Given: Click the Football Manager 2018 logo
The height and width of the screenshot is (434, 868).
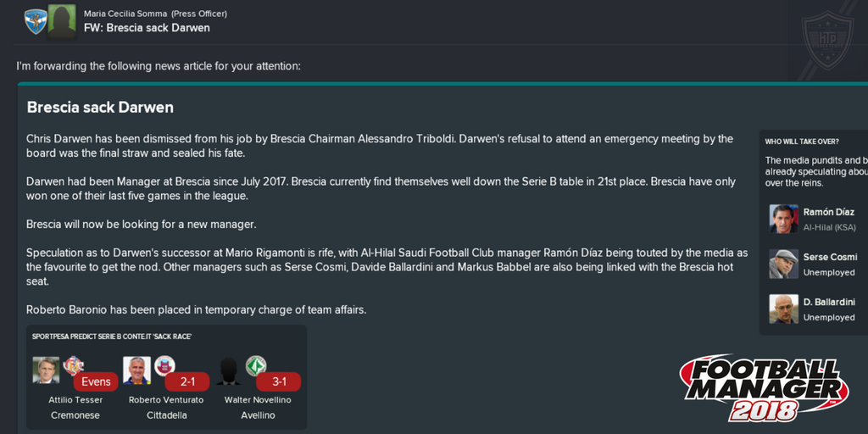Looking at the screenshot, I should (x=763, y=387).
